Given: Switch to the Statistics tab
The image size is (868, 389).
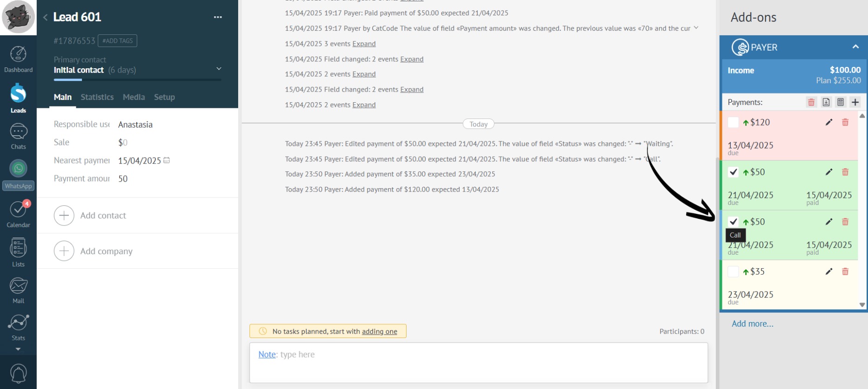Looking at the screenshot, I should pos(97,97).
